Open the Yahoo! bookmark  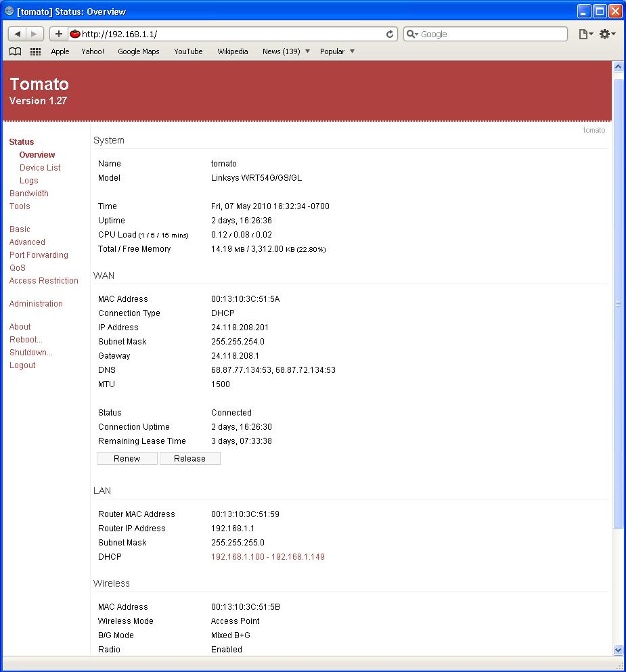pyautogui.click(x=93, y=51)
